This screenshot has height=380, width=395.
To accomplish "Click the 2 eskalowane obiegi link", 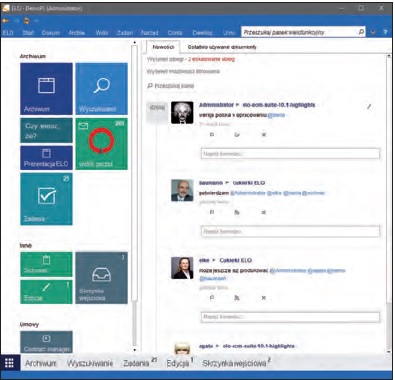I will (x=211, y=59).
